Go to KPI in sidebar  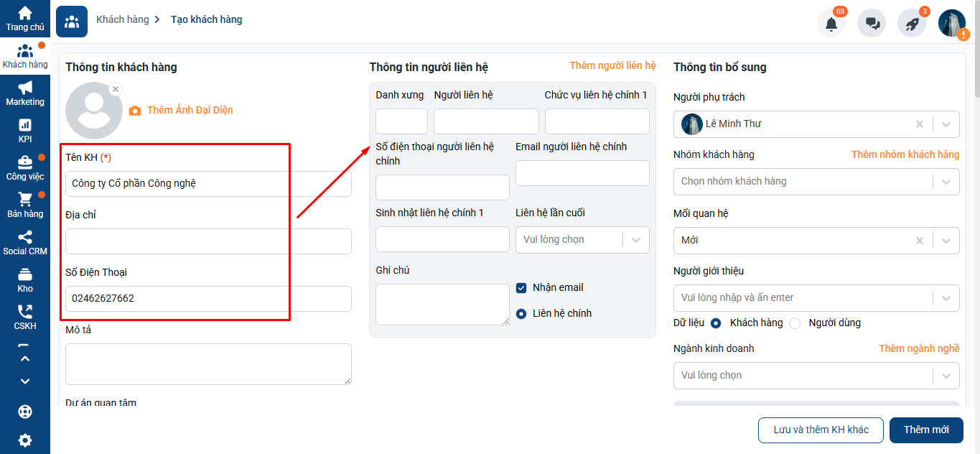tap(25, 131)
